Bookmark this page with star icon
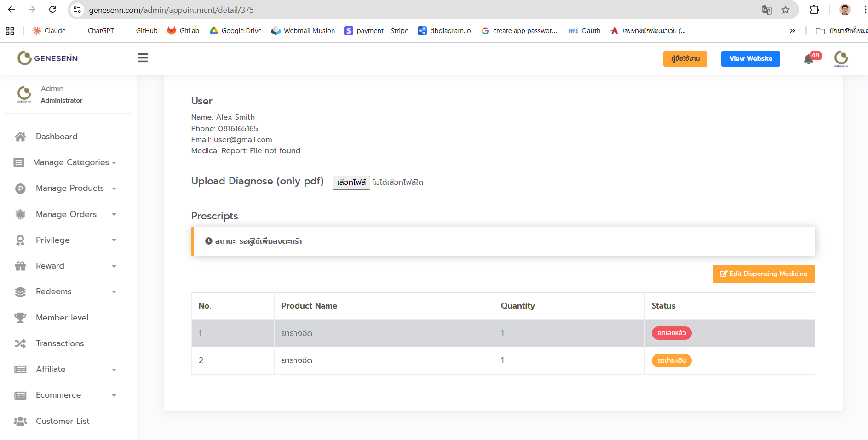The image size is (868, 440). 785,10
